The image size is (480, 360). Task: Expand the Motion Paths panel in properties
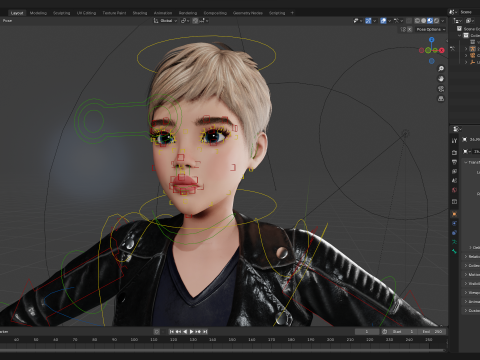466,274
